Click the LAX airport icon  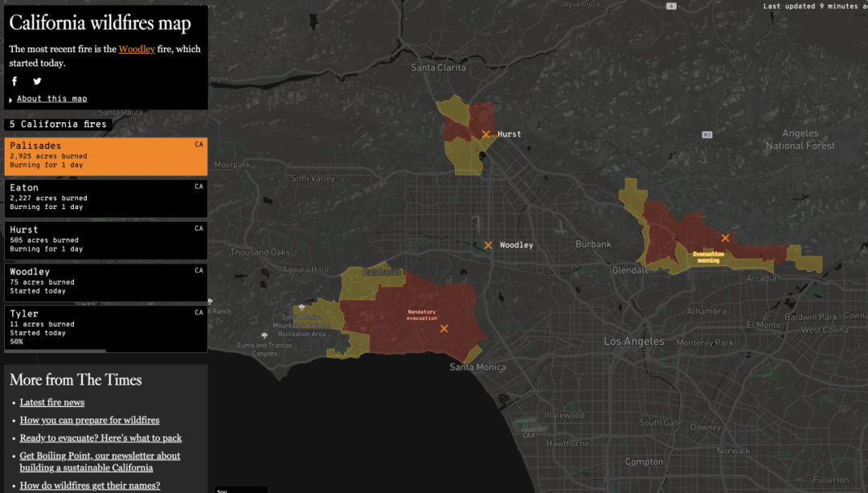point(529,426)
